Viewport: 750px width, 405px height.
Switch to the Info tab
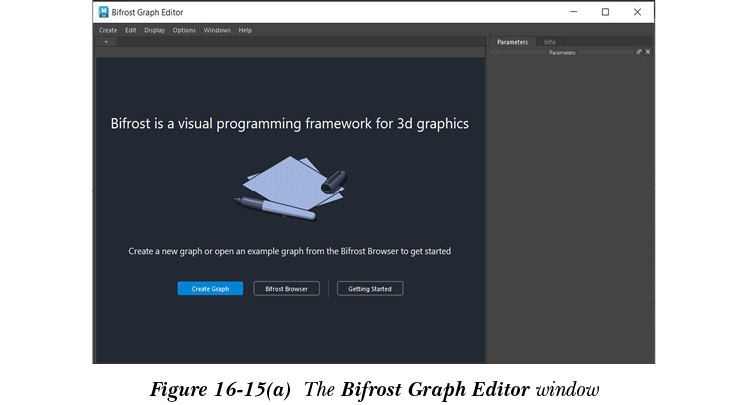[550, 42]
